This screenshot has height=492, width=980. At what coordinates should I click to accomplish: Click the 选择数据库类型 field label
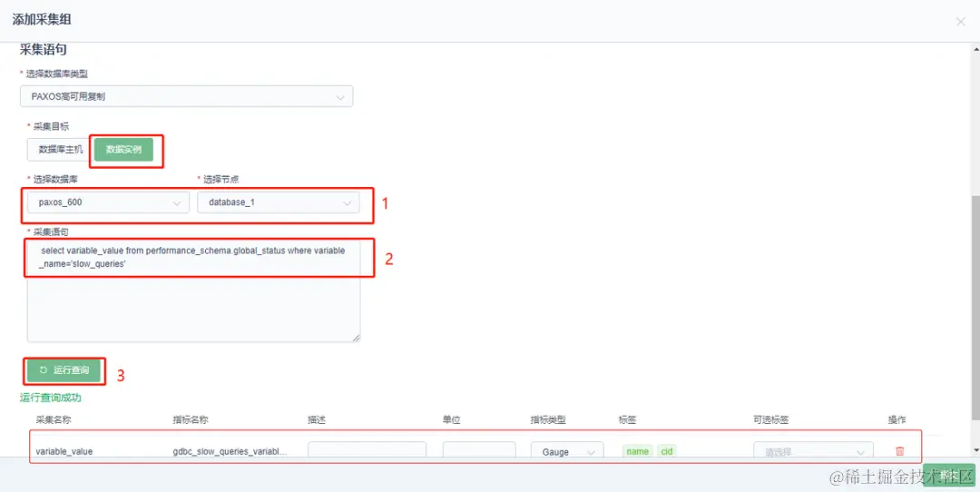coord(57,74)
